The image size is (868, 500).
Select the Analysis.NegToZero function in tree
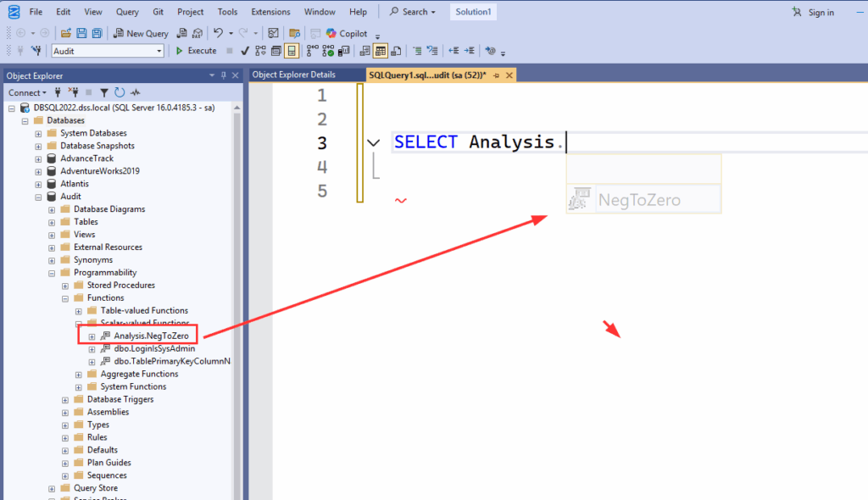click(x=151, y=336)
